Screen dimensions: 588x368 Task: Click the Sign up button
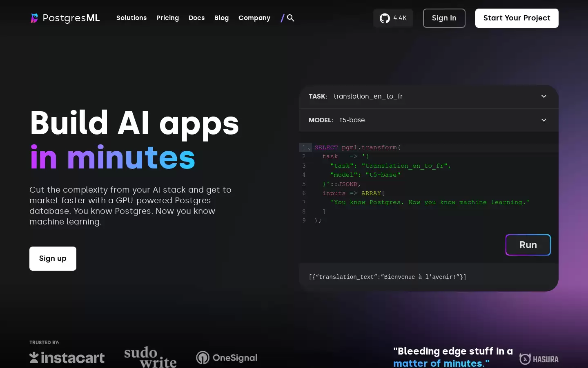(53, 258)
